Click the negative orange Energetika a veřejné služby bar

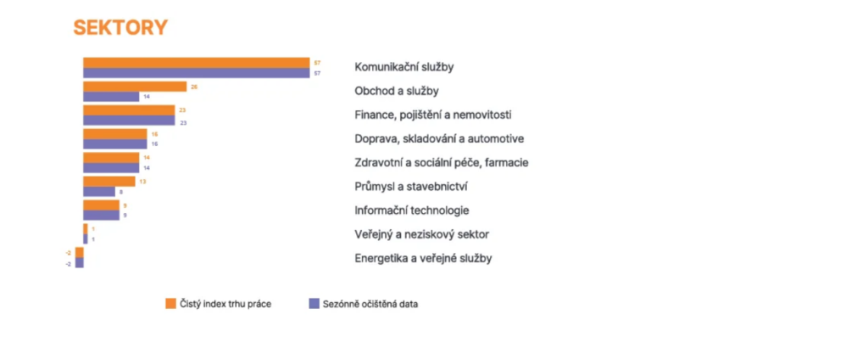pyautogui.click(x=79, y=253)
